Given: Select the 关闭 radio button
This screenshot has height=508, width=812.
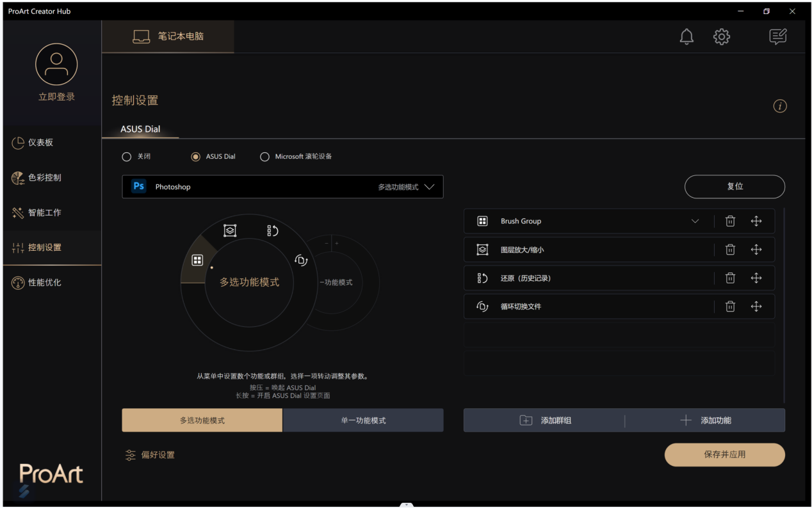Looking at the screenshot, I should 127,157.
